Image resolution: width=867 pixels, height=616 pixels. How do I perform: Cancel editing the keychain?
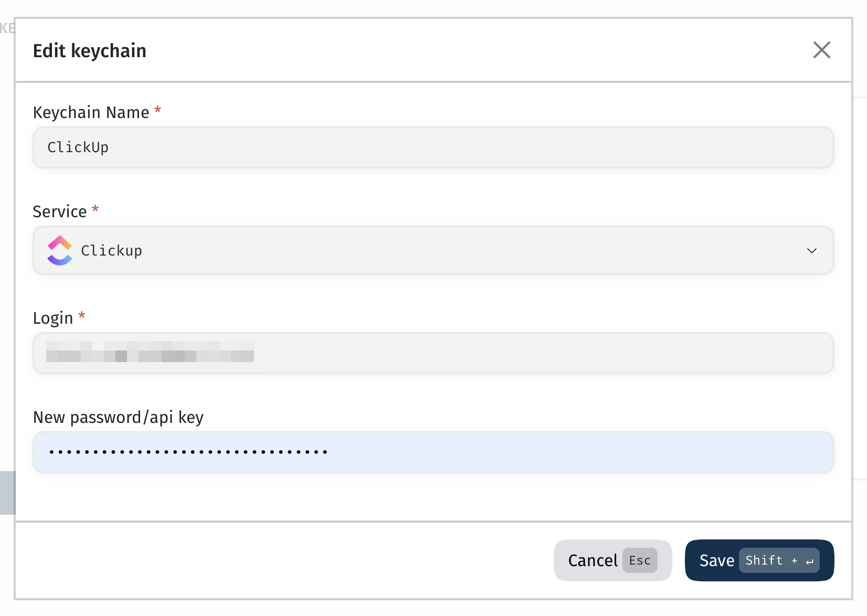point(612,560)
